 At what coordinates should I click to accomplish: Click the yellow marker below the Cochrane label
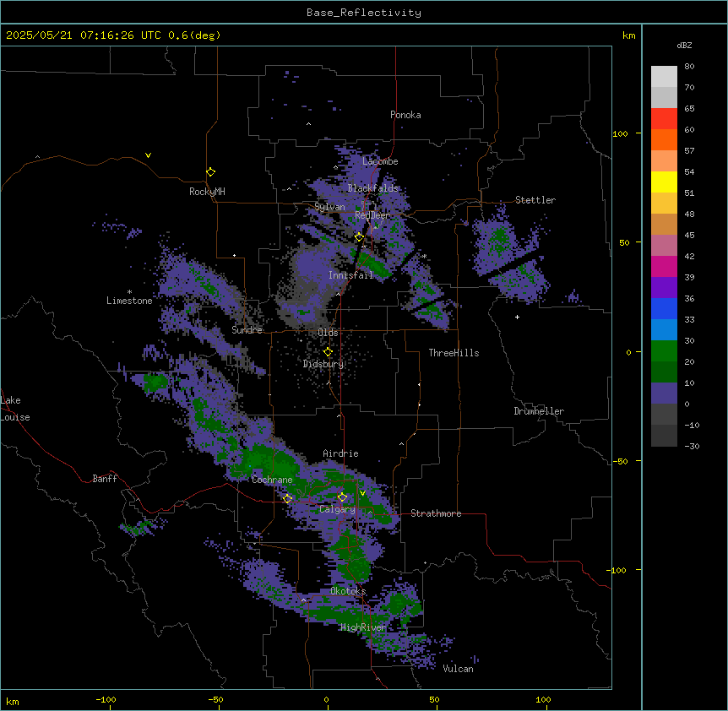pyautogui.click(x=287, y=499)
